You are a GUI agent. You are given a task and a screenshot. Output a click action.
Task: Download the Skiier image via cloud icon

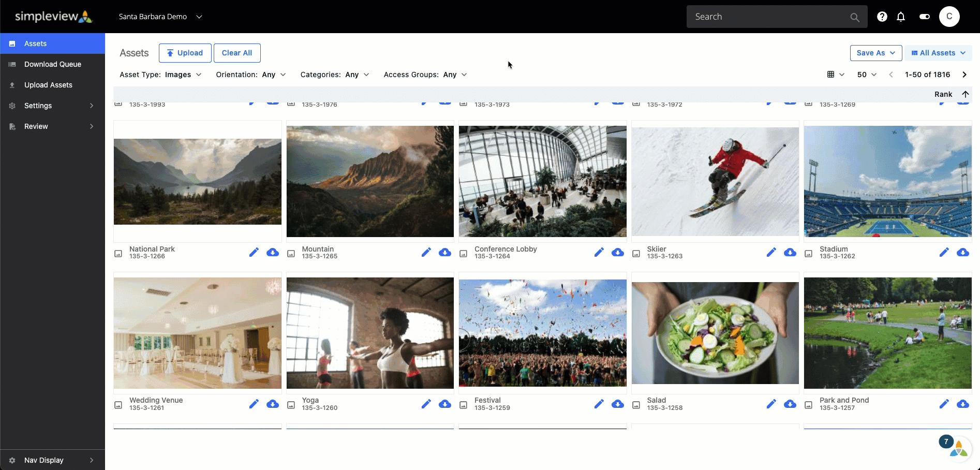point(790,252)
